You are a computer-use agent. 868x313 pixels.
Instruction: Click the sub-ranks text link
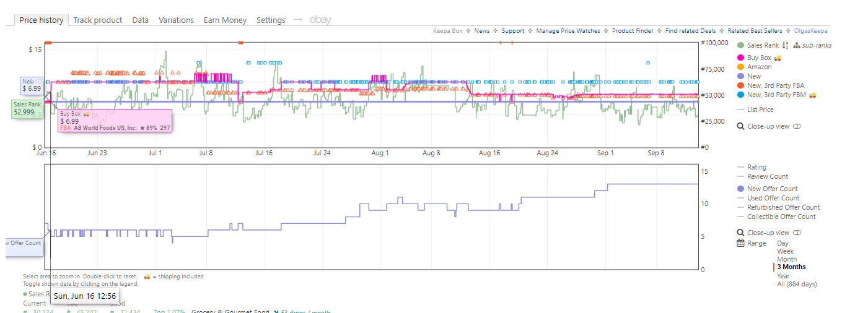pos(817,45)
